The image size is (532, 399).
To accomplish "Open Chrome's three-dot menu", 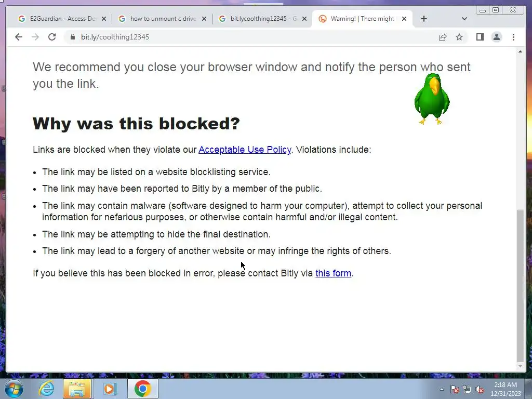I will [513, 37].
